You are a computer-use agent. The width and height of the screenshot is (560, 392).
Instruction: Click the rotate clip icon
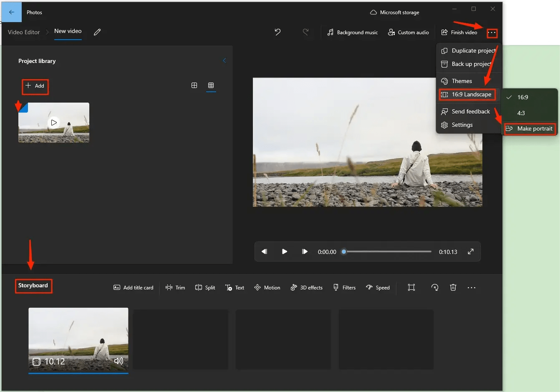(x=434, y=287)
